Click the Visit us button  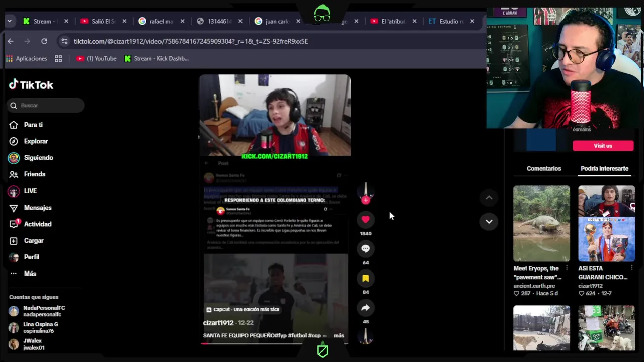[603, 146]
